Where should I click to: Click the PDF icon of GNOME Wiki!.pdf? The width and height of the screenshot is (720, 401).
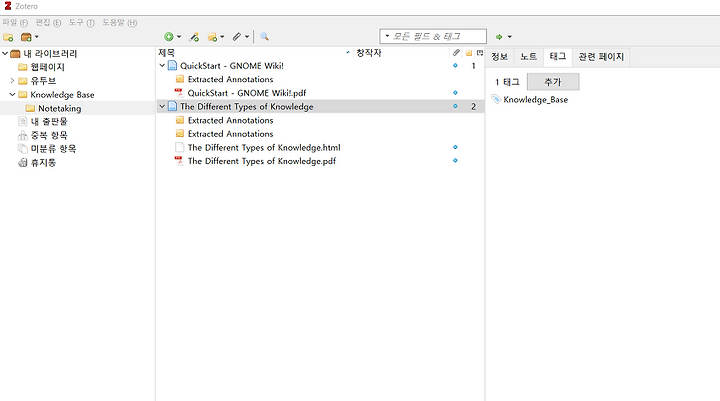[179, 93]
